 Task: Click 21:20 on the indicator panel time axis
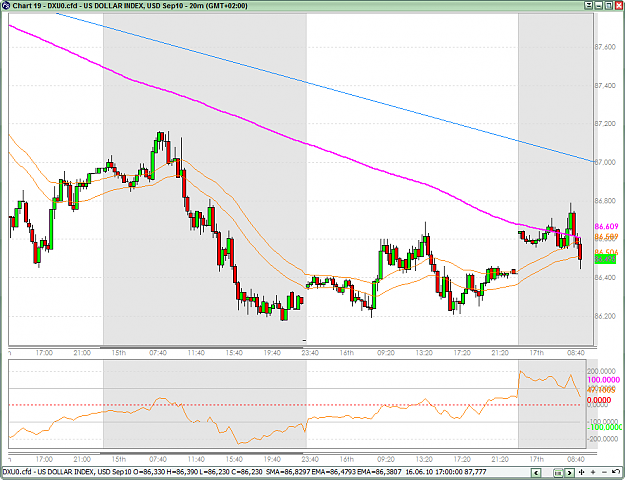click(500, 459)
